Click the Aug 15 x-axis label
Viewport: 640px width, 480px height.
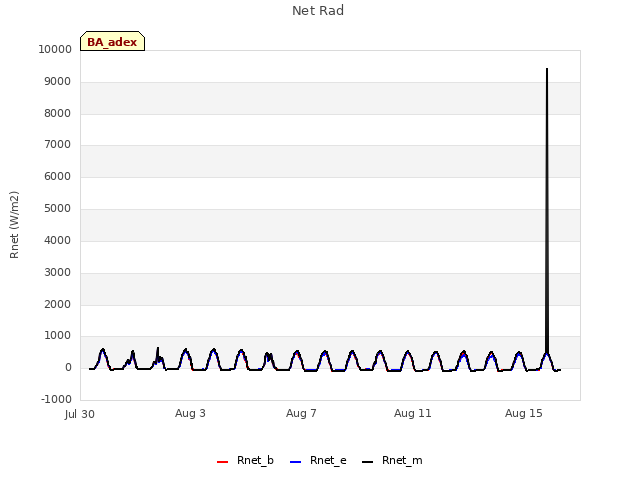click(x=524, y=413)
